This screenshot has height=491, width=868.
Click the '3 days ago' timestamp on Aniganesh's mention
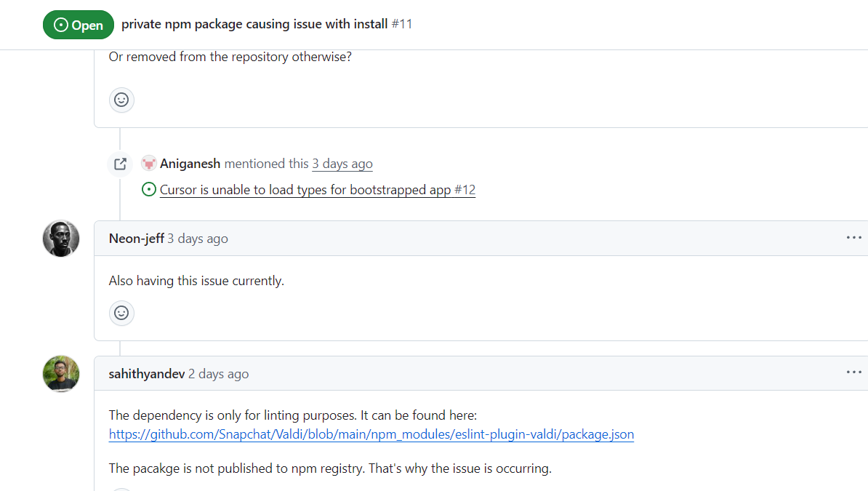342,164
